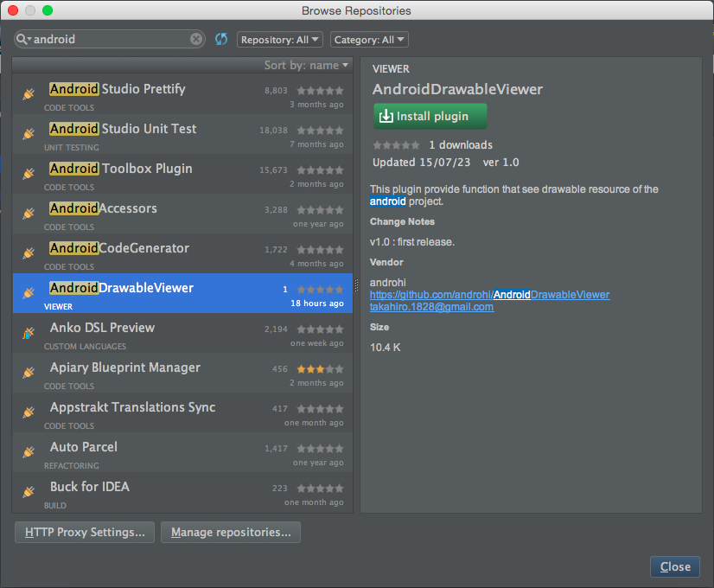Click the plugin icon beside AndroidAccessors
714x588 pixels.
[29, 214]
